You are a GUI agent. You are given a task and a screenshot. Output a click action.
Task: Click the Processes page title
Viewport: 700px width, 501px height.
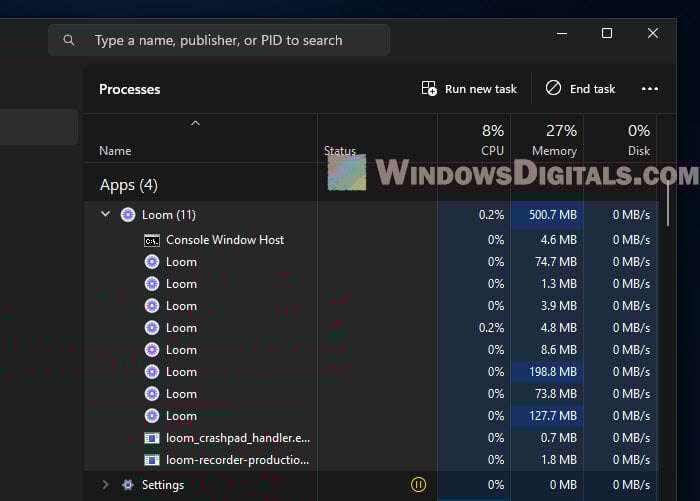pos(129,89)
